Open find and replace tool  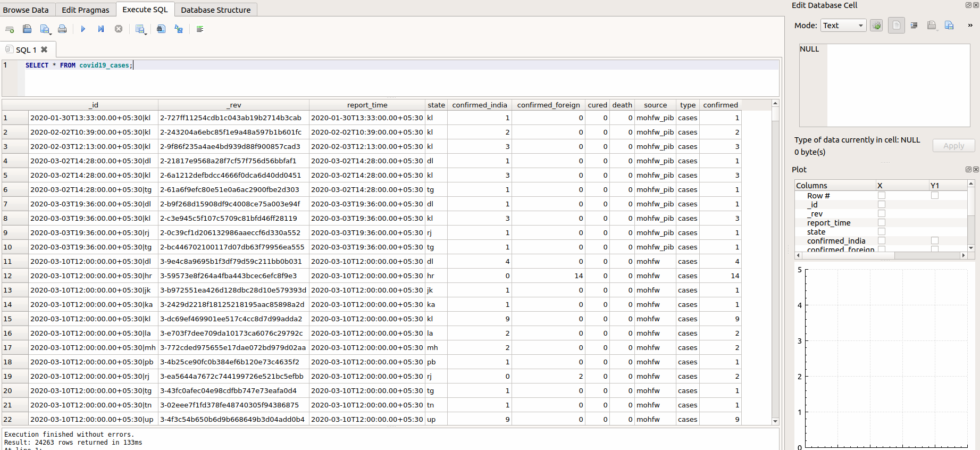tap(179, 29)
